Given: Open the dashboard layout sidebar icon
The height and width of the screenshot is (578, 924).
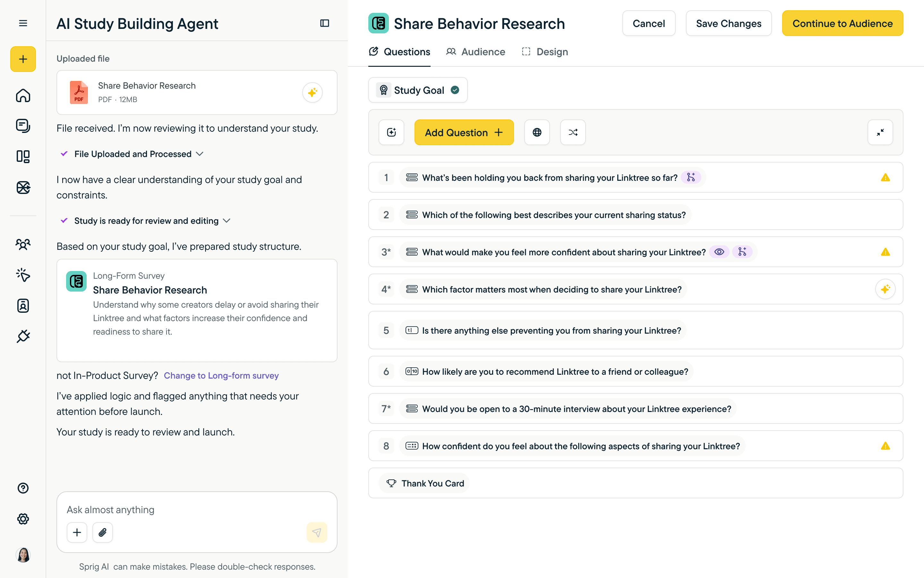Looking at the screenshot, I should click(23, 156).
